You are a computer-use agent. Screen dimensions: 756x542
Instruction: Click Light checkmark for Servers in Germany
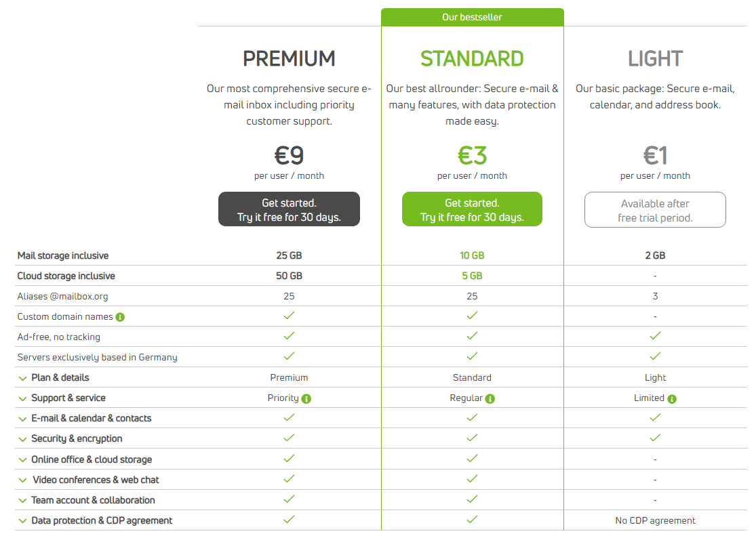point(655,356)
